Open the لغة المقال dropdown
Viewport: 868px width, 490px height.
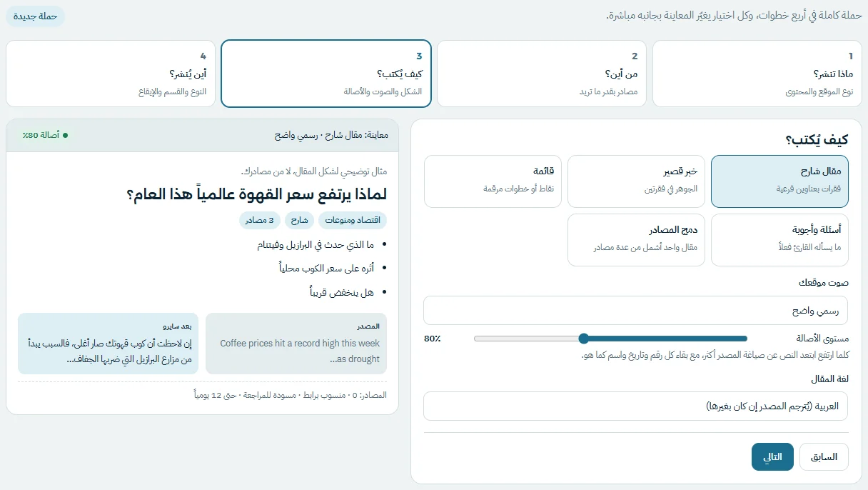(x=636, y=406)
